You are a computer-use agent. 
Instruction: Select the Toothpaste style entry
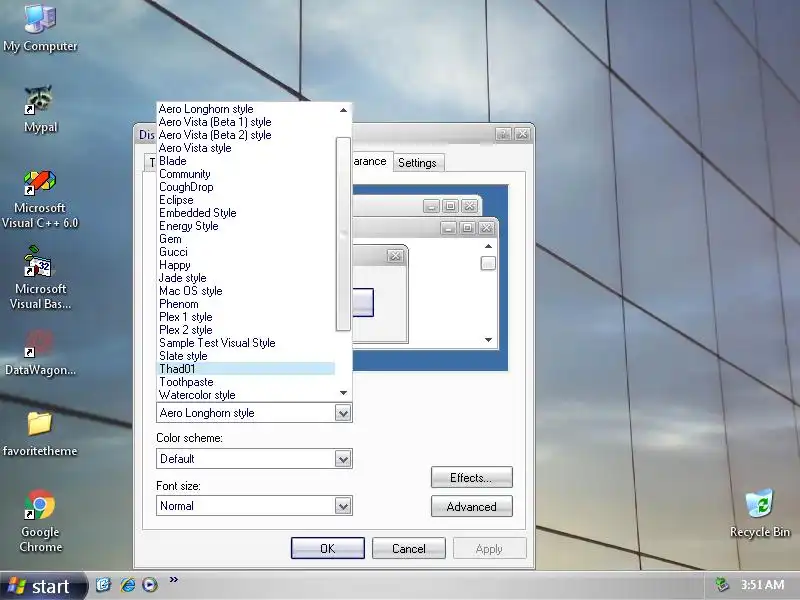pos(245,382)
